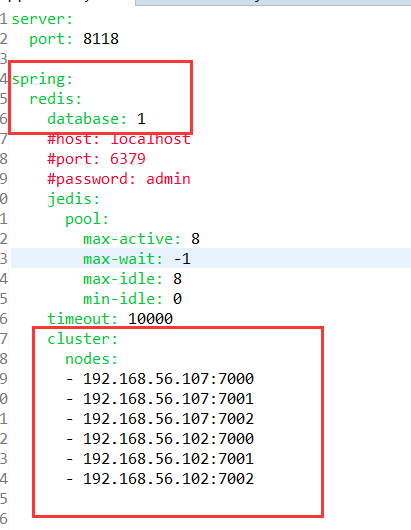
Task: Click node 192.168.56.107:7001
Action: click(x=168, y=399)
